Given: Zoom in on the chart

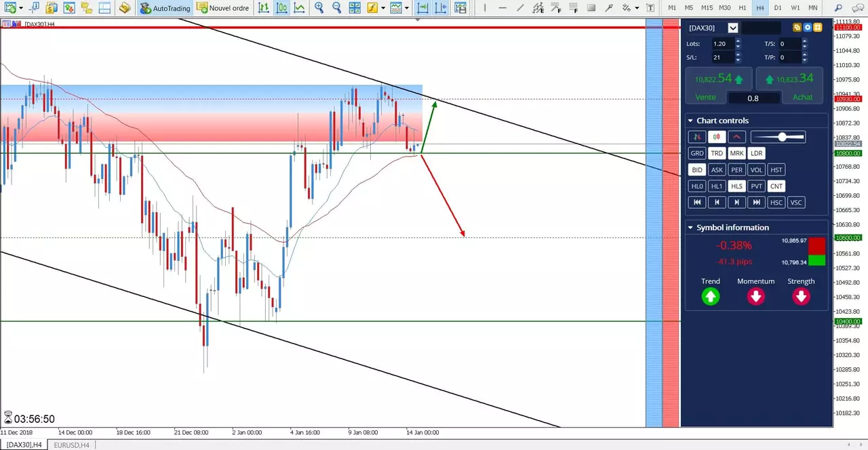Looking at the screenshot, I should click(319, 8).
